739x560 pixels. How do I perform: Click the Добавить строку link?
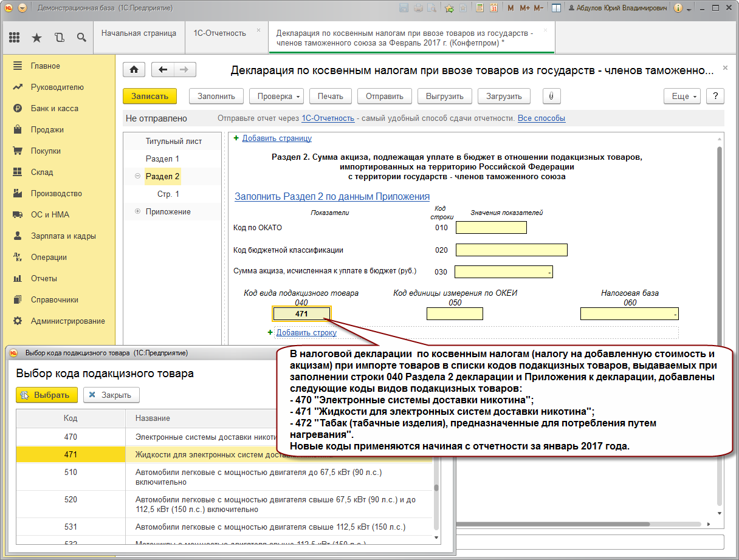(x=306, y=332)
